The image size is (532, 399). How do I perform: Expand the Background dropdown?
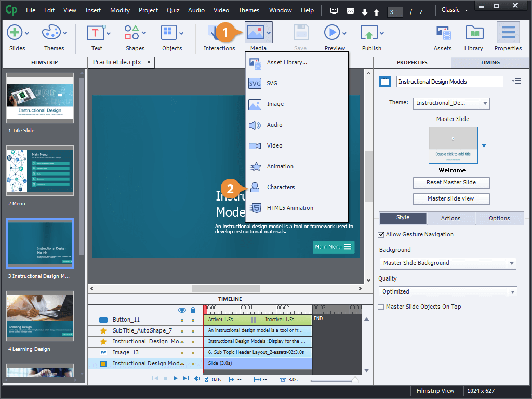447,263
